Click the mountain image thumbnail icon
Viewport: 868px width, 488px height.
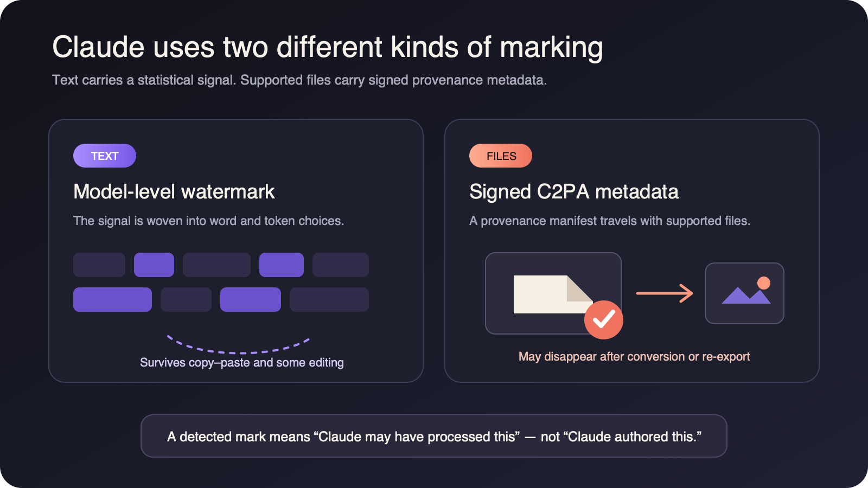pyautogui.click(x=744, y=293)
